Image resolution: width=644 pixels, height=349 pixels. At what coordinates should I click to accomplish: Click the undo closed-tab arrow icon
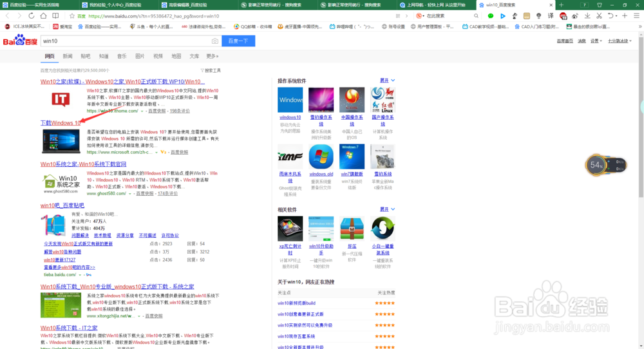[x=611, y=16]
